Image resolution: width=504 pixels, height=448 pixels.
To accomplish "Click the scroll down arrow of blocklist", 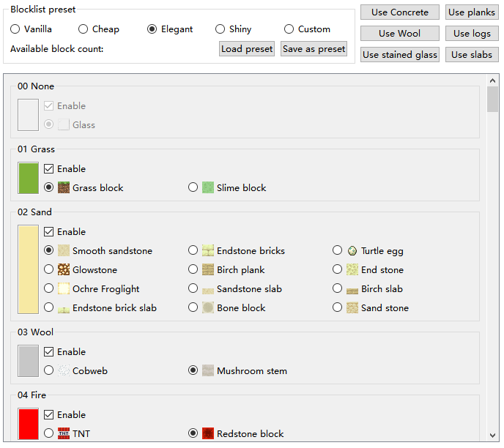I will click(493, 436).
